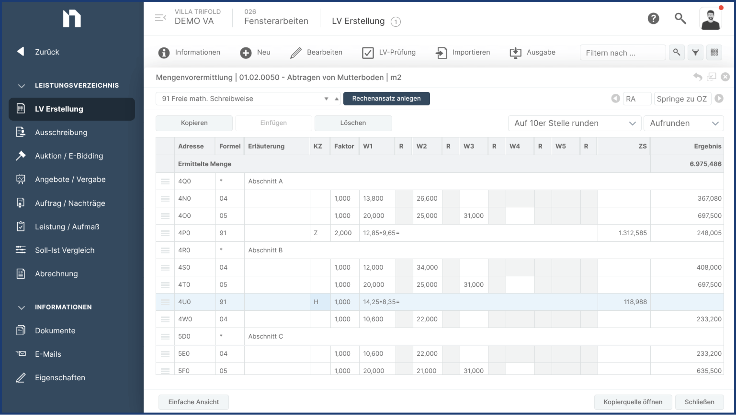Expand the formula type dropdown
Screen dimensions: 736x415
pyautogui.click(x=326, y=99)
